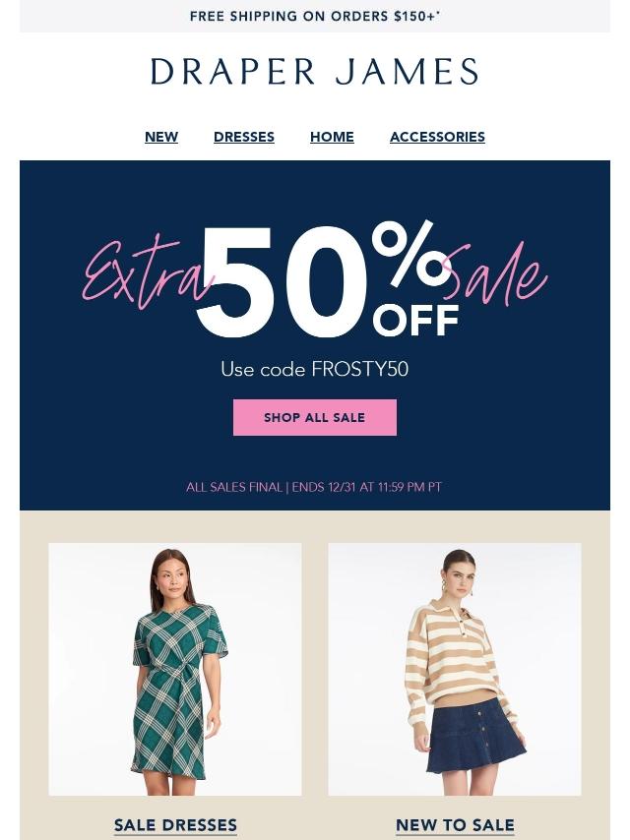Click the free shipping on orders banner
Image resolution: width=630 pixels, height=840 pixels.
pyautogui.click(x=315, y=16)
